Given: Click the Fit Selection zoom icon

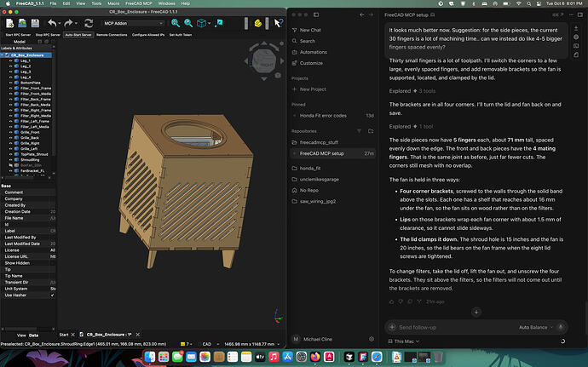Looking at the screenshot, I should coord(188,23).
